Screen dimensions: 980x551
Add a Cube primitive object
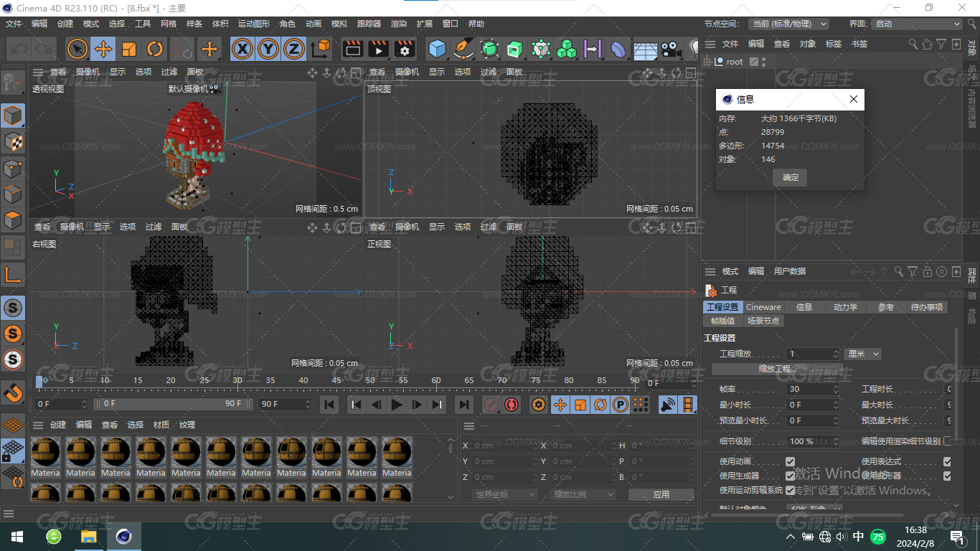tap(438, 49)
